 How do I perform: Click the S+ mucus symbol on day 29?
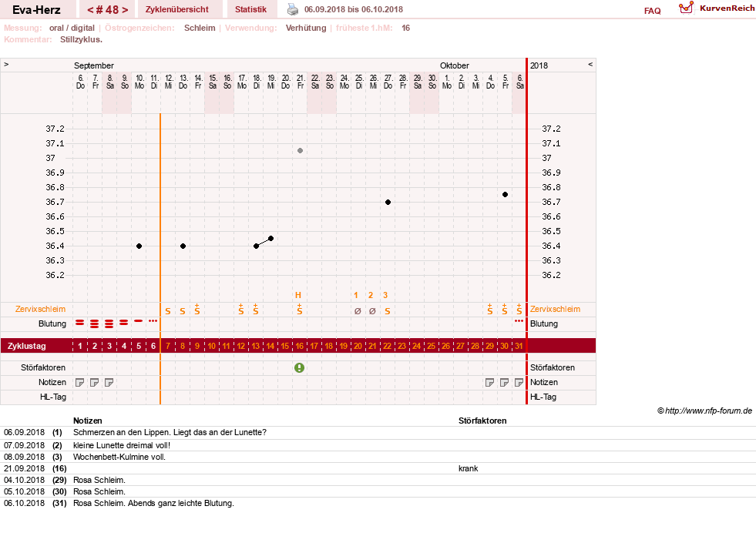pos(490,310)
